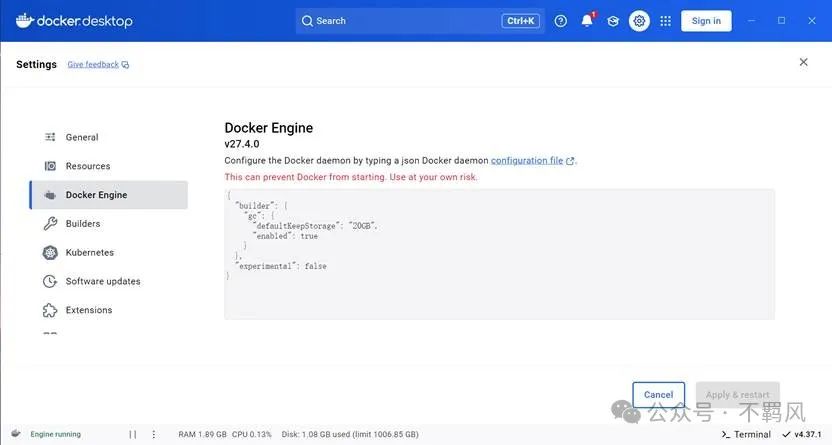Click the Apply & restart button
Viewport: 832px width, 445px height.
[x=738, y=395]
